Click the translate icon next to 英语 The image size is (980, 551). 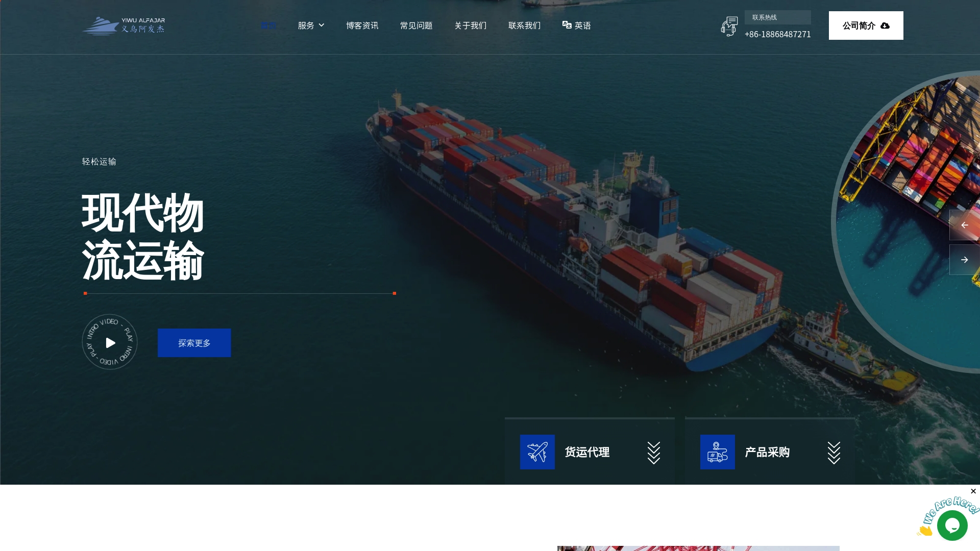(566, 24)
